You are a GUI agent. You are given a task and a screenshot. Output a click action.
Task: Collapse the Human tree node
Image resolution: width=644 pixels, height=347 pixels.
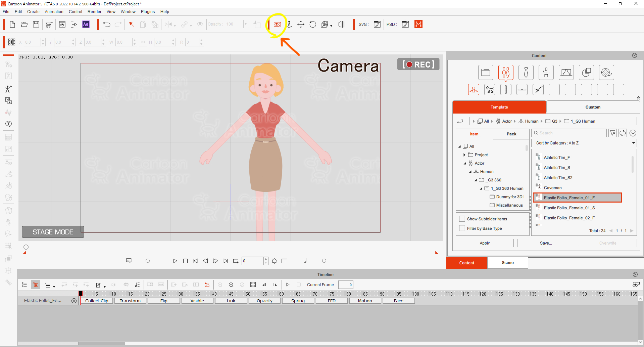coord(470,172)
